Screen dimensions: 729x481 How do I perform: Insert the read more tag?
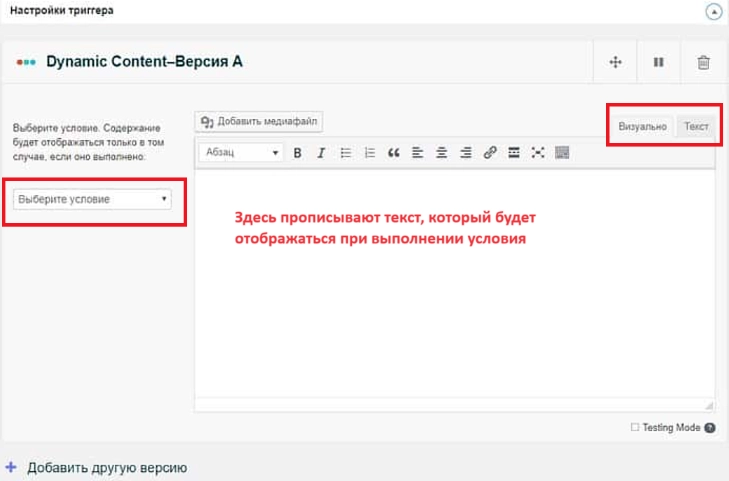[x=514, y=152]
